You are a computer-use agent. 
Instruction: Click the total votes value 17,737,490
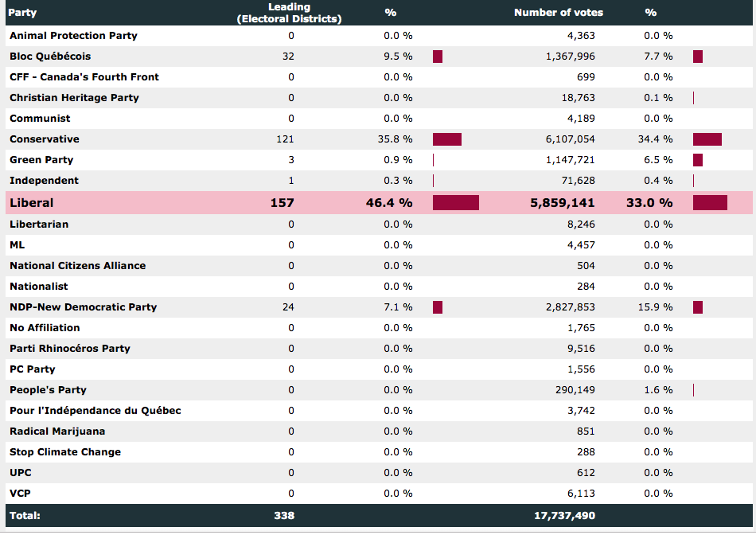(x=564, y=516)
